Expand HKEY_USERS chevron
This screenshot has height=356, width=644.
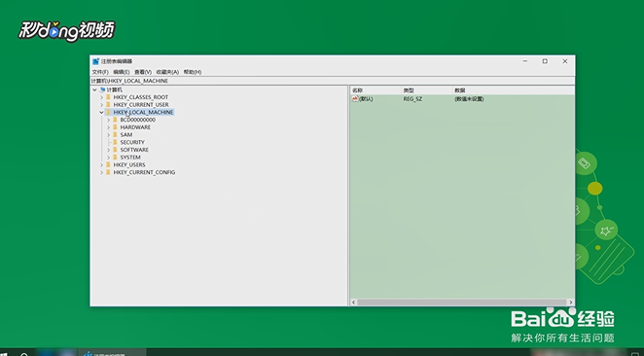(102, 164)
